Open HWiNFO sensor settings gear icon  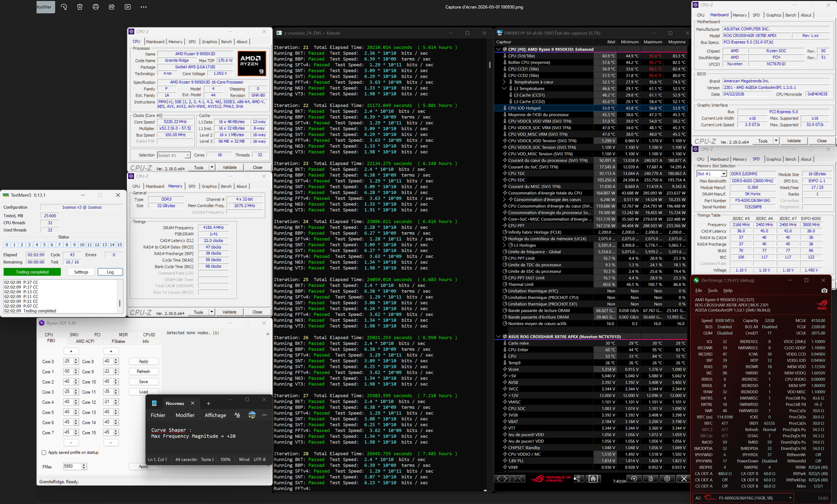tap(667, 479)
